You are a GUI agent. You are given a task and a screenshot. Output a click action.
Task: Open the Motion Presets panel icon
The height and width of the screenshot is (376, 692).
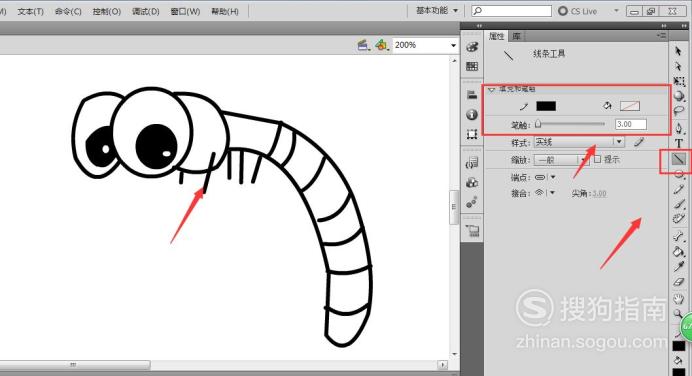[472, 202]
